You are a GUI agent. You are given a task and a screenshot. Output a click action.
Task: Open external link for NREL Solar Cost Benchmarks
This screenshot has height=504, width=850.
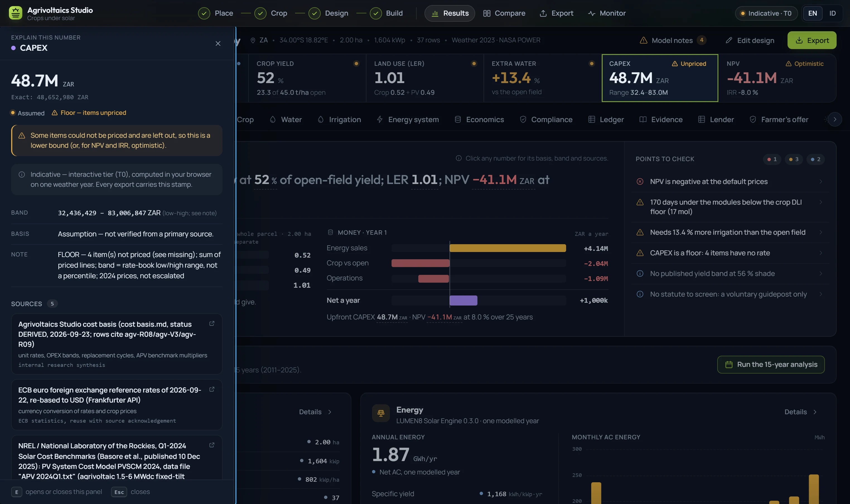point(212,445)
